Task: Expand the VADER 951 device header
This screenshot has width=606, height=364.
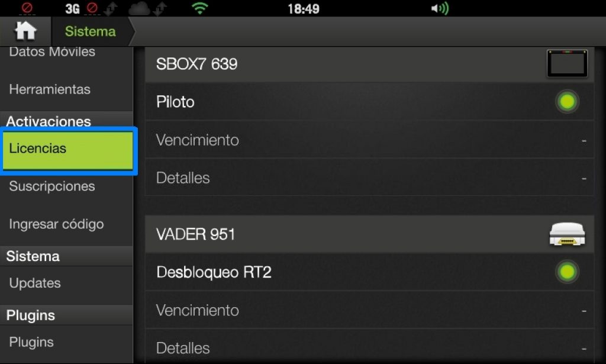Action: coord(369,234)
